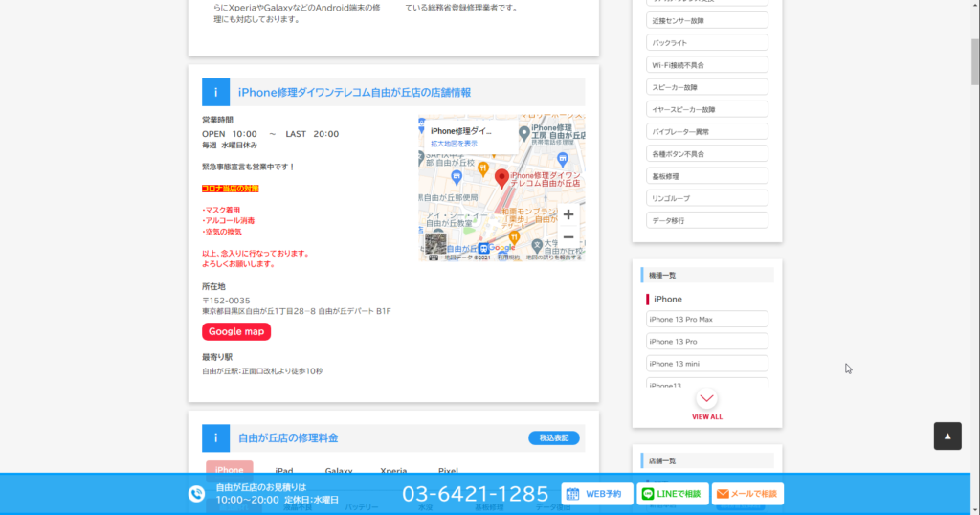The image size is (980, 515).
Task: Click the 利用規約 link on the map
Action: (x=508, y=257)
